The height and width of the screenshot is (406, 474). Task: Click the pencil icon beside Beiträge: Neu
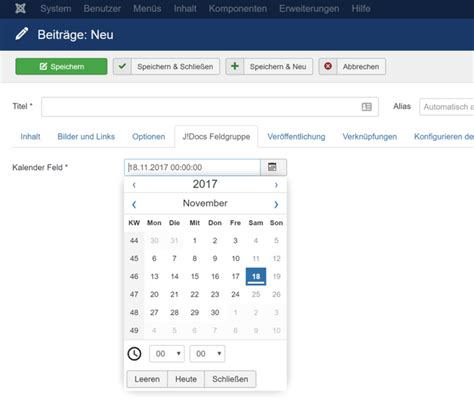click(x=22, y=34)
